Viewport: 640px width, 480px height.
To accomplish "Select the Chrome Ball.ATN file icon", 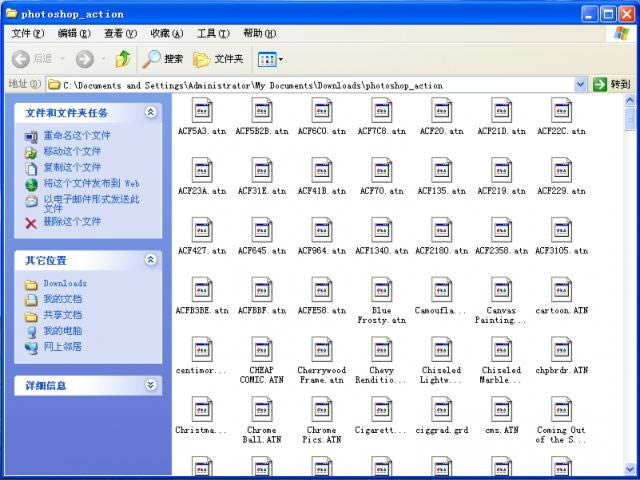I will [262, 409].
